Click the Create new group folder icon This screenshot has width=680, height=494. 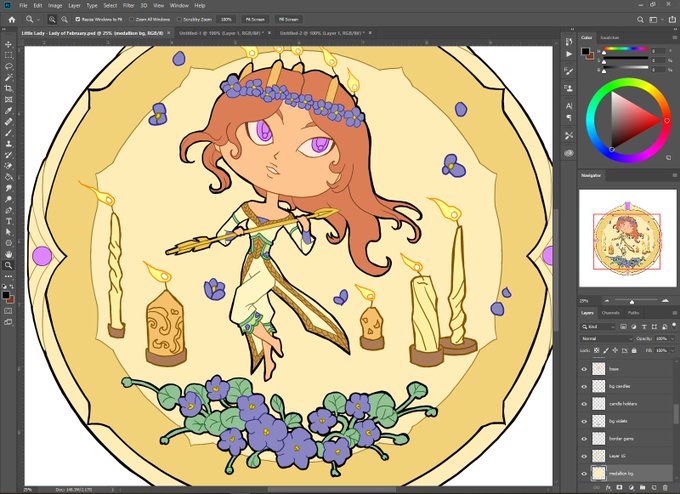pos(643,488)
